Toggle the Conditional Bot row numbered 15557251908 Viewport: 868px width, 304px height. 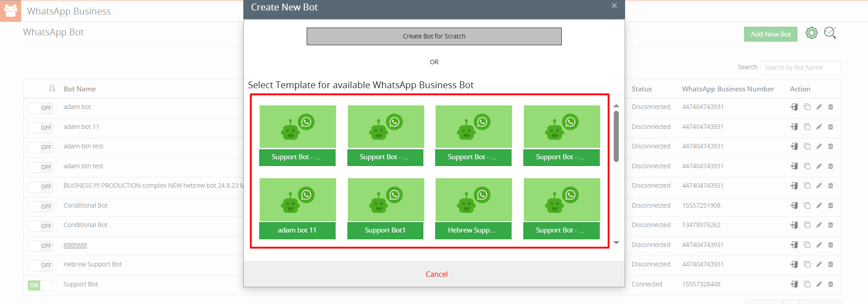tap(40, 206)
